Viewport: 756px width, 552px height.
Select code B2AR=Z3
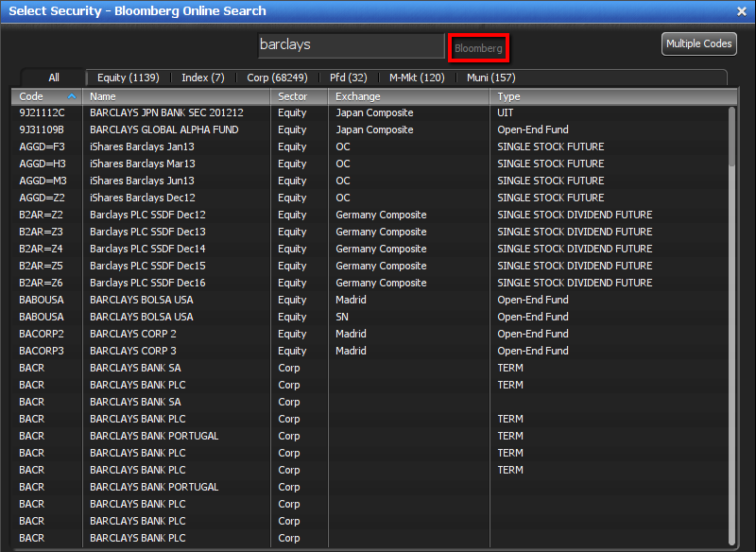pos(41,232)
